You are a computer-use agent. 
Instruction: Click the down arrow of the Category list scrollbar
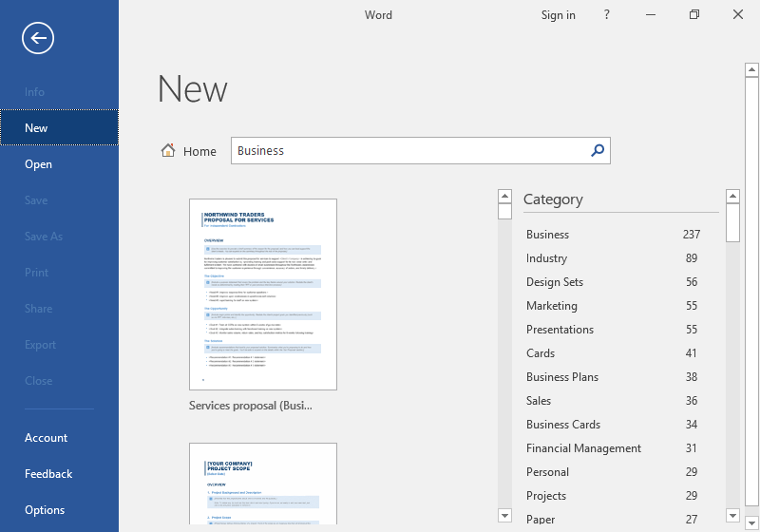[x=732, y=516]
